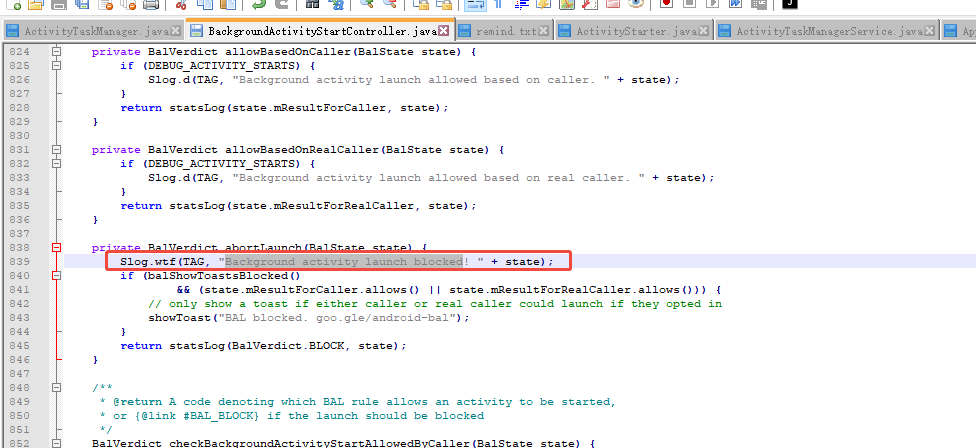The width and height of the screenshot is (976, 448).
Task: Place cursor in Slog.wtf text line 839
Action: tap(336, 261)
